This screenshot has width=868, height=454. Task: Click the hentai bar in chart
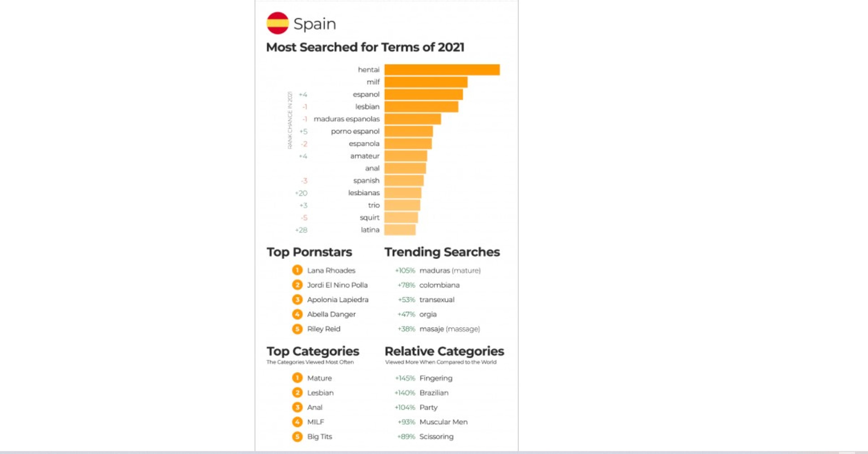tap(442, 69)
